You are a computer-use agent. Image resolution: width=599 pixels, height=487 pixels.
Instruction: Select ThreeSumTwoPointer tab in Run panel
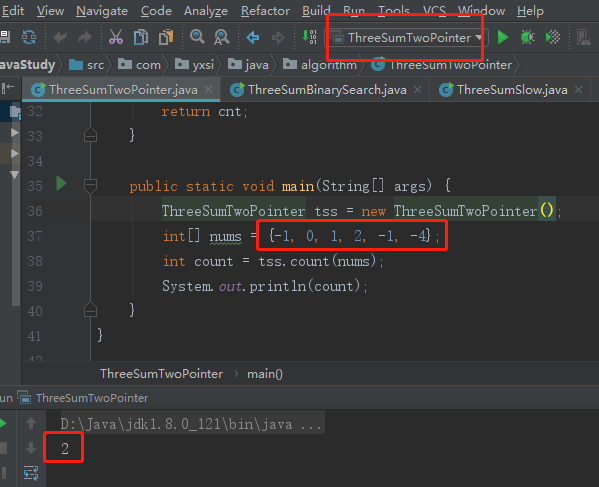click(x=83, y=398)
